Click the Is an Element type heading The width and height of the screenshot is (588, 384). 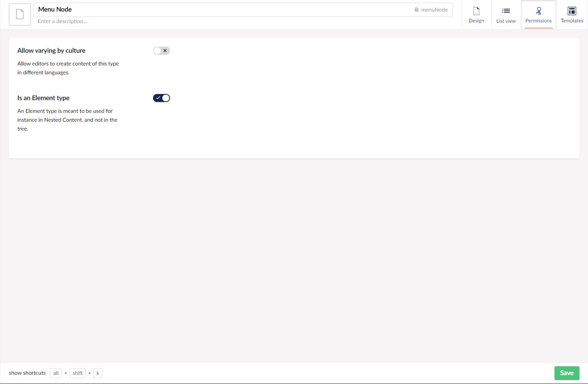tap(43, 98)
